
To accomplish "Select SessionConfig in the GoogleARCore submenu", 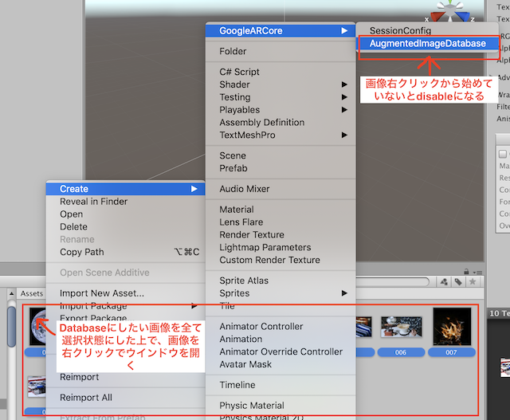I will pyautogui.click(x=427, y=30).
